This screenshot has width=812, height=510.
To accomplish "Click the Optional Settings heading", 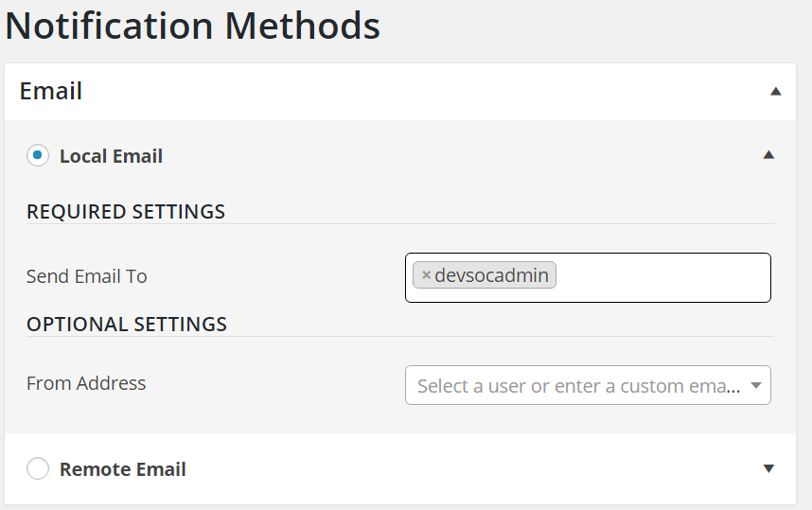I will pos(127,324).
